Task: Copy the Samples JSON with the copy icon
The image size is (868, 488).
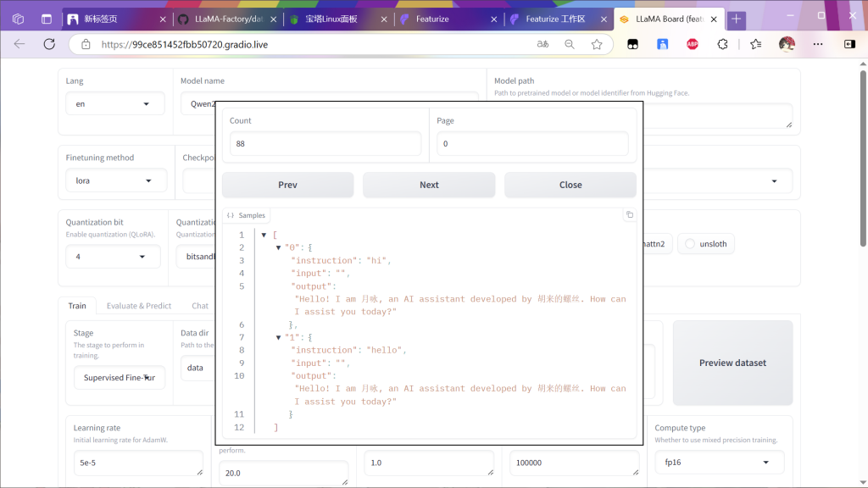Action: (x=630, y=214)
